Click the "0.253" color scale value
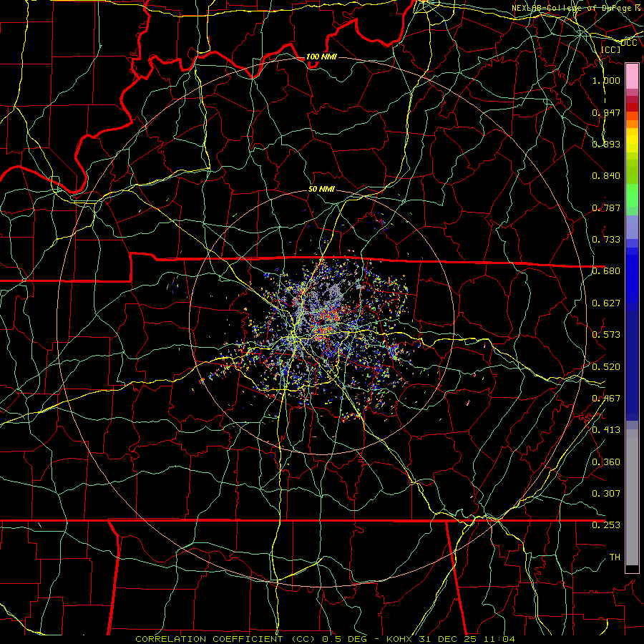The height and width of the screenshot is (644, 644). [x=606, y=525]
